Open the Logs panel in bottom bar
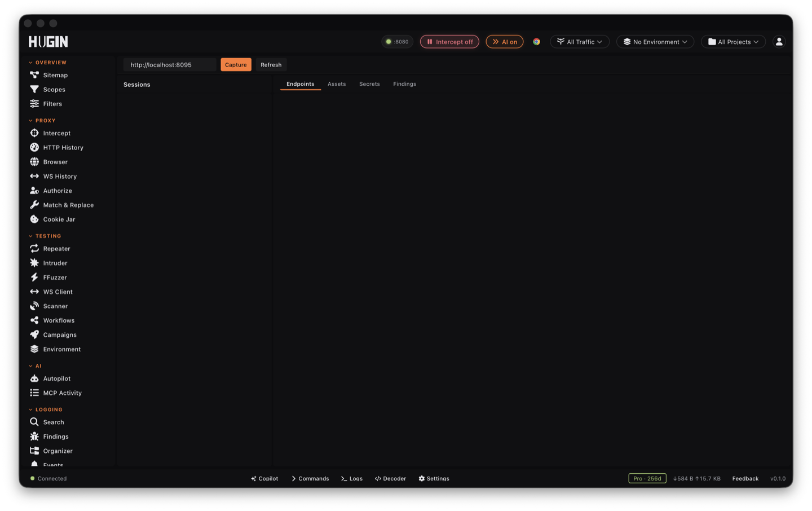Screen dimensions: 812x511 (352, 478)
